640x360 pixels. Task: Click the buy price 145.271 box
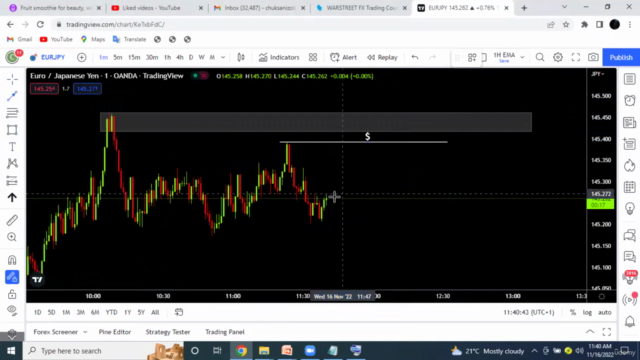87,89
